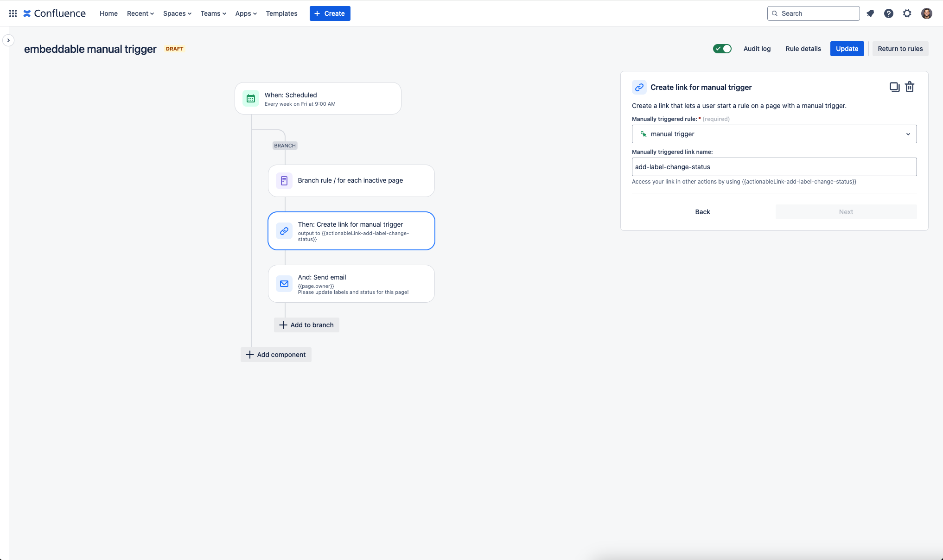Open the Manually triggered rule dropdown
The height and width of the screenshot is (560, 943).
coord(774,134)
